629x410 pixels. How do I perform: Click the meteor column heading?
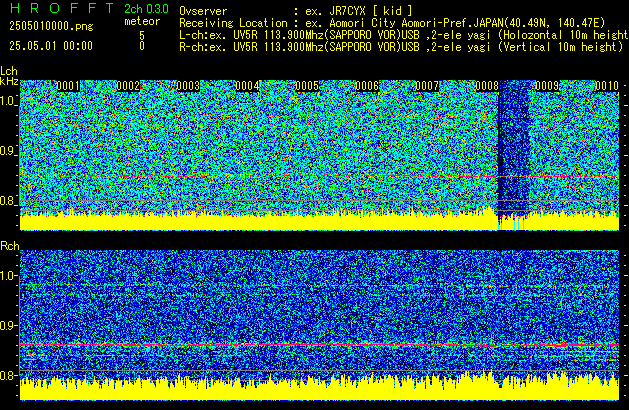point(142,21)
